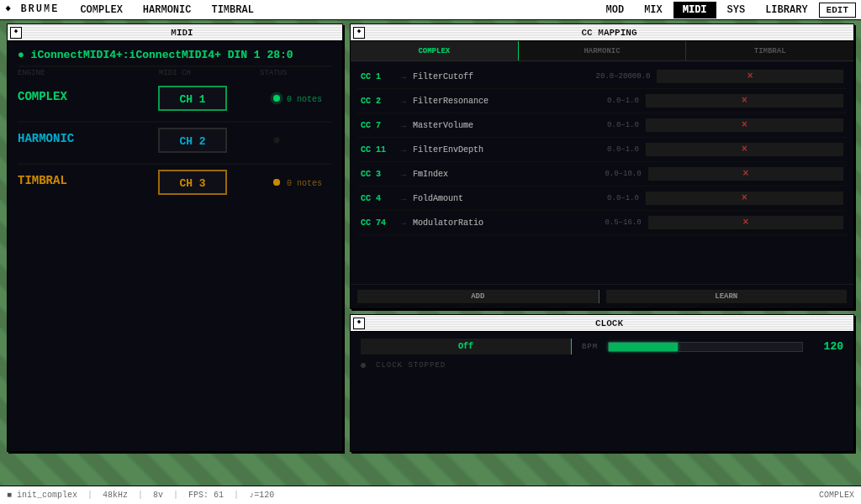Click the CLOCK STOPPED status dot
The width and height of the screenshot is (861, 504).
(362, 365)
